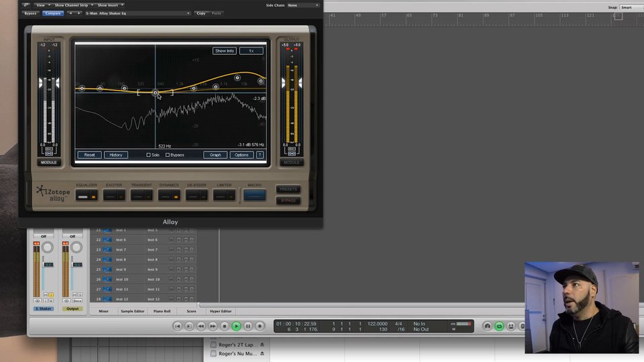Open Off automation dropdown on Output strip
The image size is (644, 362).
[x=72, y=237]
